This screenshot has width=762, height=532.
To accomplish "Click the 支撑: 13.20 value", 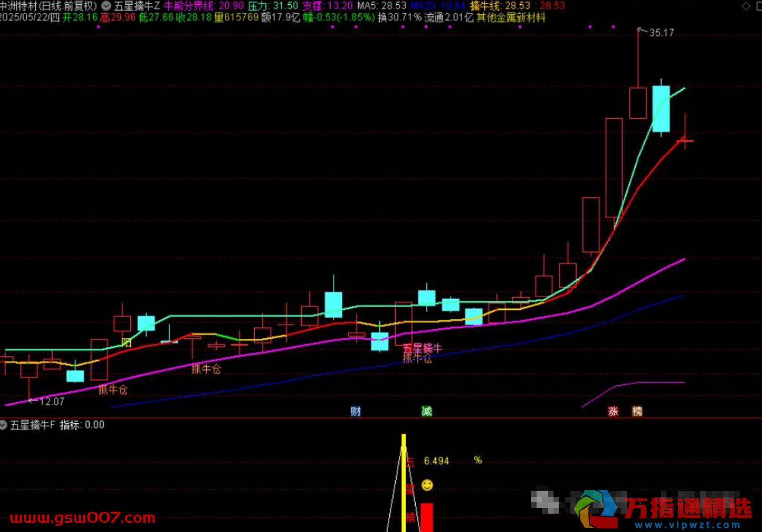I will click(x=328, y=6).
